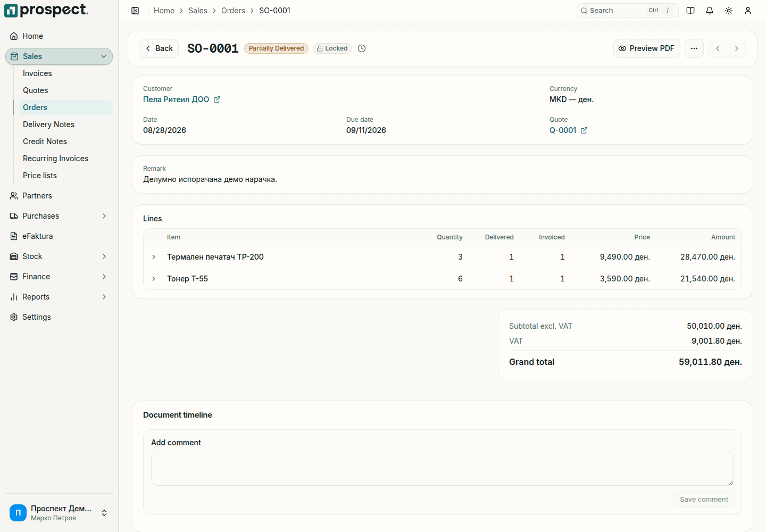The image size is (766, 532).
Task: Open eFaktura in the sidebar
Action: tap(59, 236)
